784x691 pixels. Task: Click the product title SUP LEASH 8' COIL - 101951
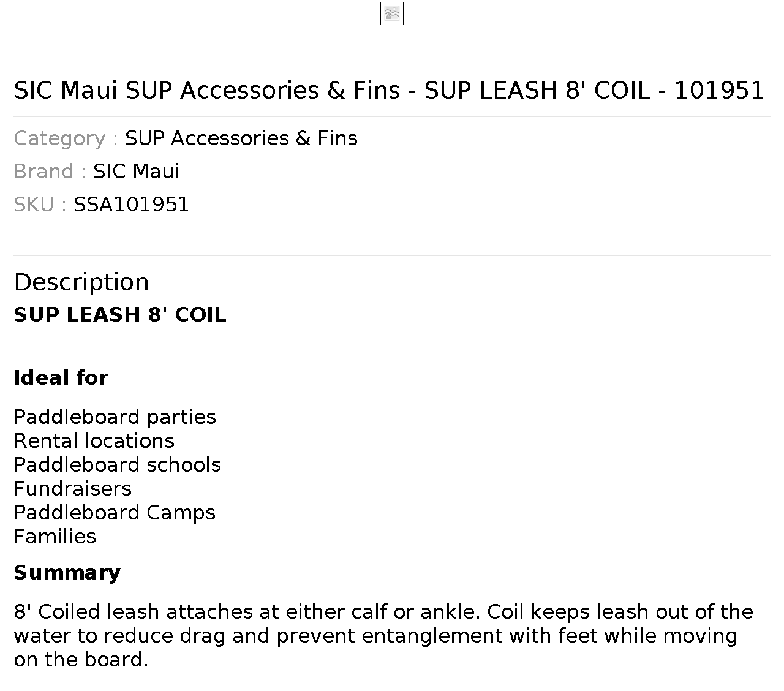click(389, 90)
